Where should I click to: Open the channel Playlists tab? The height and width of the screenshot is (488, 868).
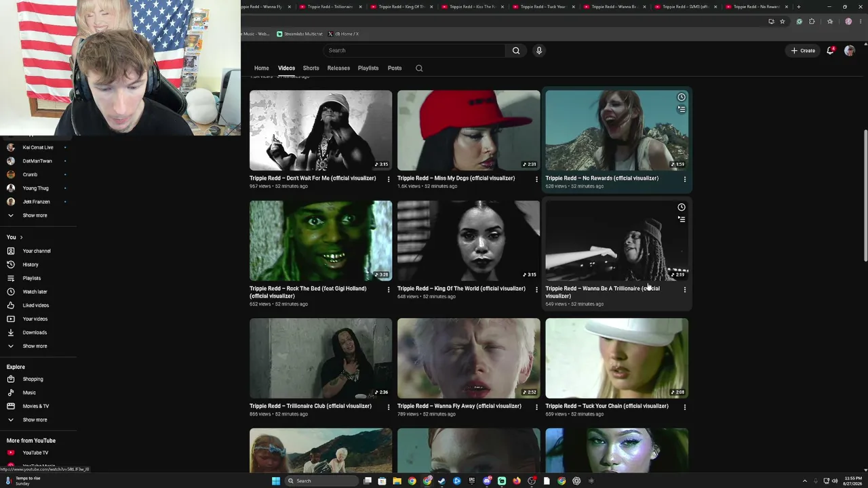[x=368, y=68]
